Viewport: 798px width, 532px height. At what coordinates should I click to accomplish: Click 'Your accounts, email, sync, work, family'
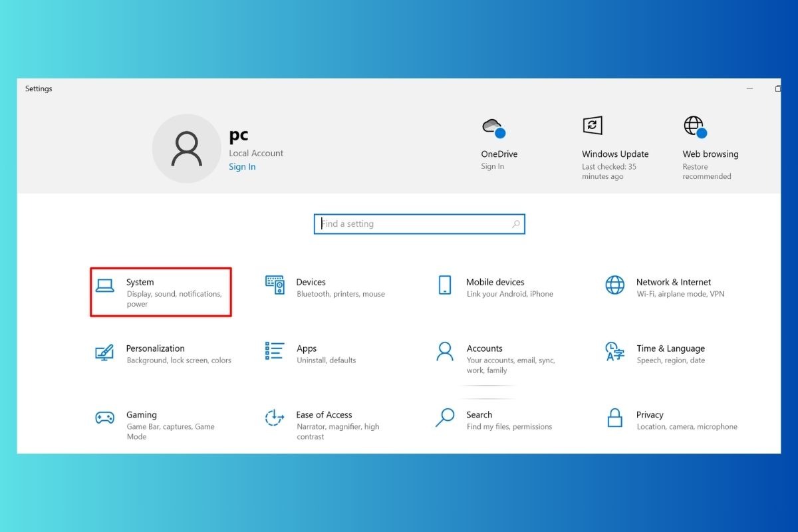[511, 365]
